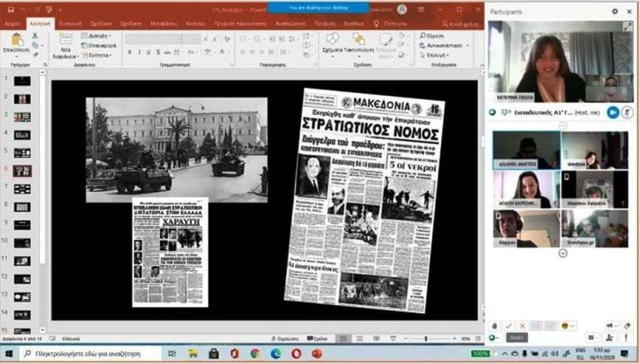640x364 pixels.
Task: Open the Help (Βοήθεια) ribbon tab
Action: coord(353,24)
